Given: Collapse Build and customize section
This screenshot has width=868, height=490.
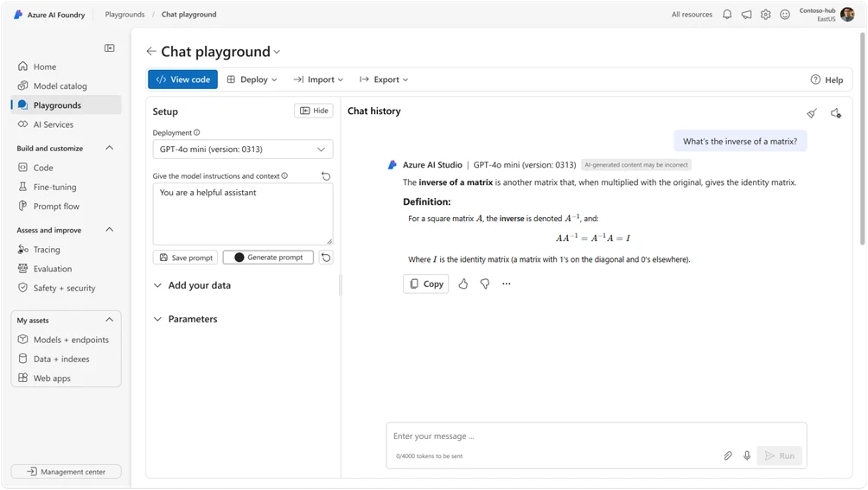Looking at the screenshot, I should [x=110, y=148].
